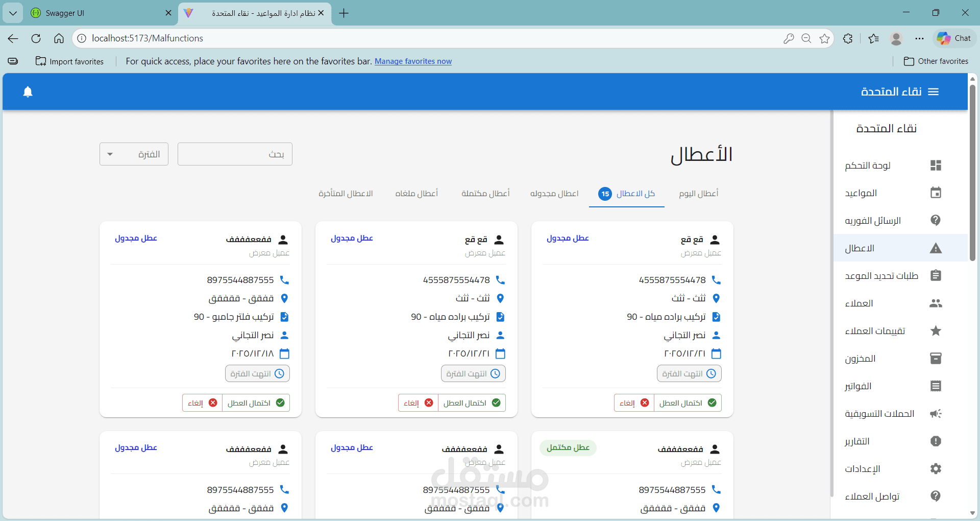The width and height of the screenshot is (980, 521).
Task: Click إلغاء on first قع قع card on the right
Action: (x=634, y=403)
